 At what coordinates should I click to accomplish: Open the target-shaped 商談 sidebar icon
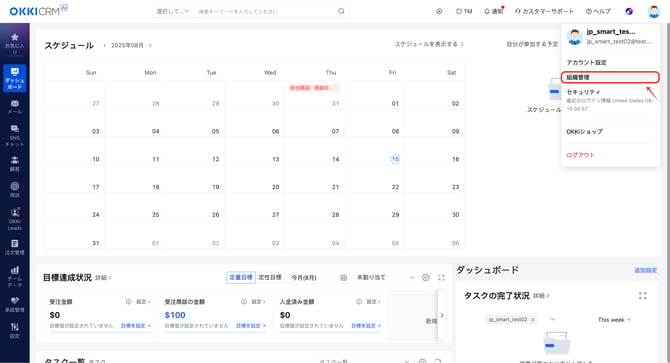click(15, 190)
